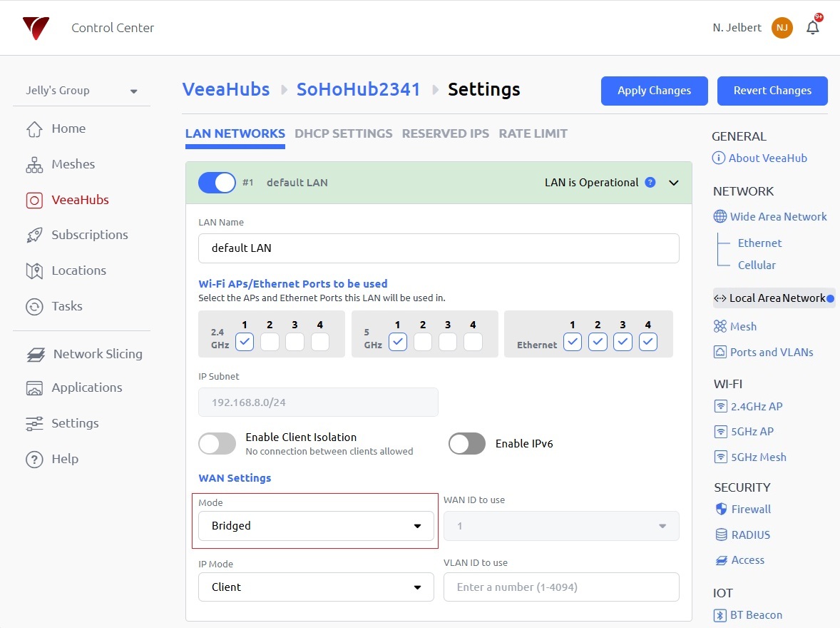Click the 5GHz AP wifi icon
The height and width of the screenshot is (628, 840).
point(721,431)
